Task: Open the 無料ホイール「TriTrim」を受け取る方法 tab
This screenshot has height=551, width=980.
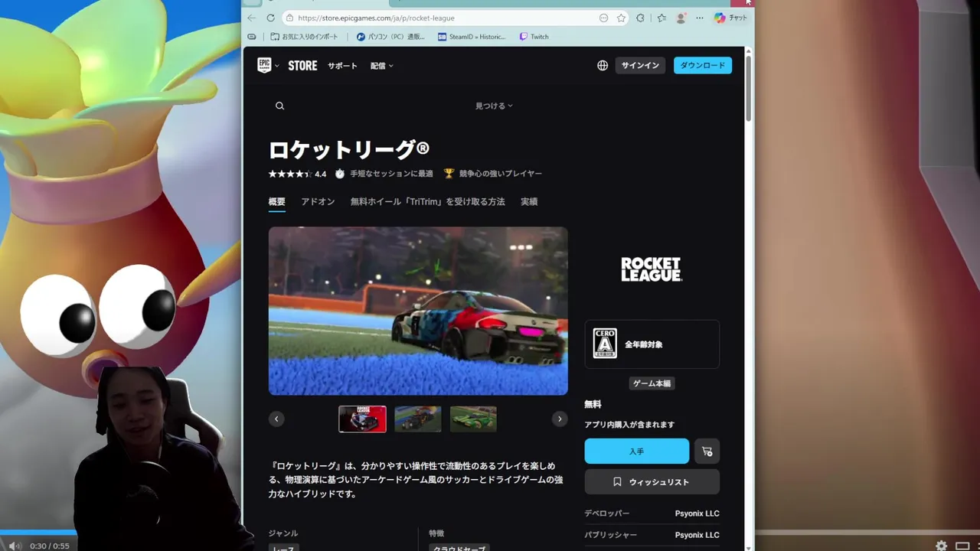Action: (x=427, y=202)
